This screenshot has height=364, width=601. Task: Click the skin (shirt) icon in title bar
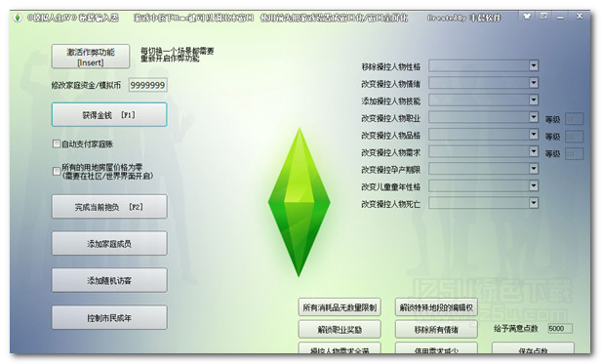(x=527, y=17)
